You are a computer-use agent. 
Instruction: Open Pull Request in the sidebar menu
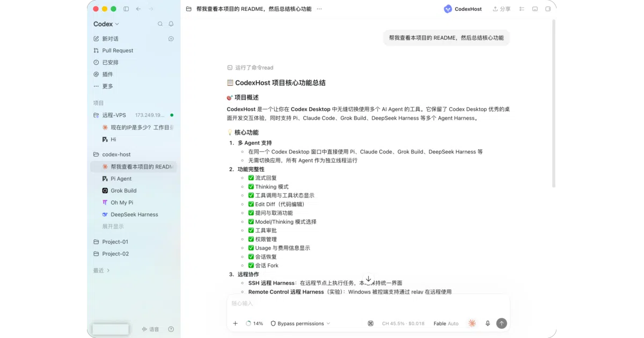(118, 50)
